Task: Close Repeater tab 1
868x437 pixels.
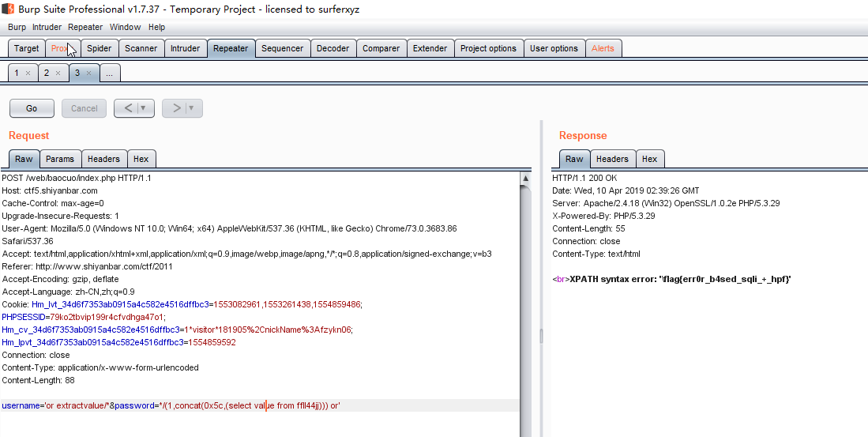Action: point(28,73)
